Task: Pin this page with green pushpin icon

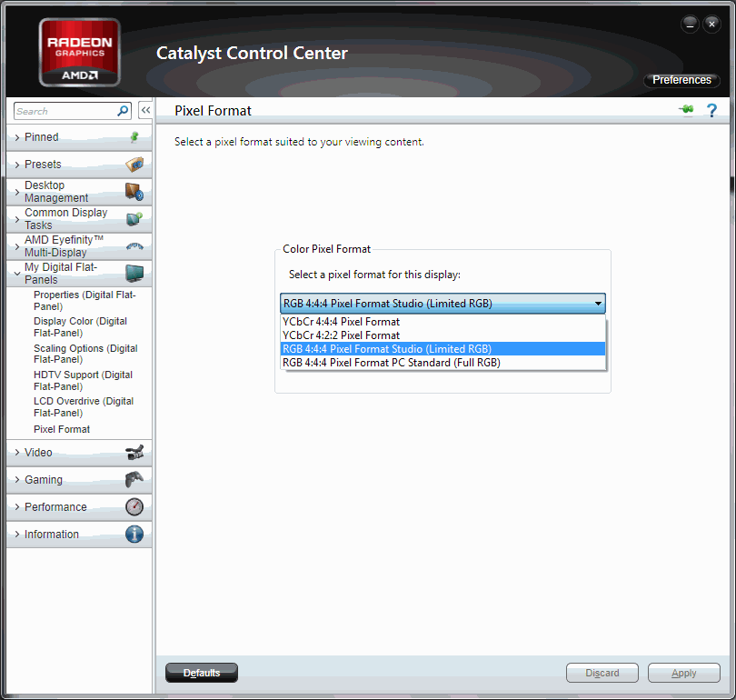Action: tap(686, 110)
